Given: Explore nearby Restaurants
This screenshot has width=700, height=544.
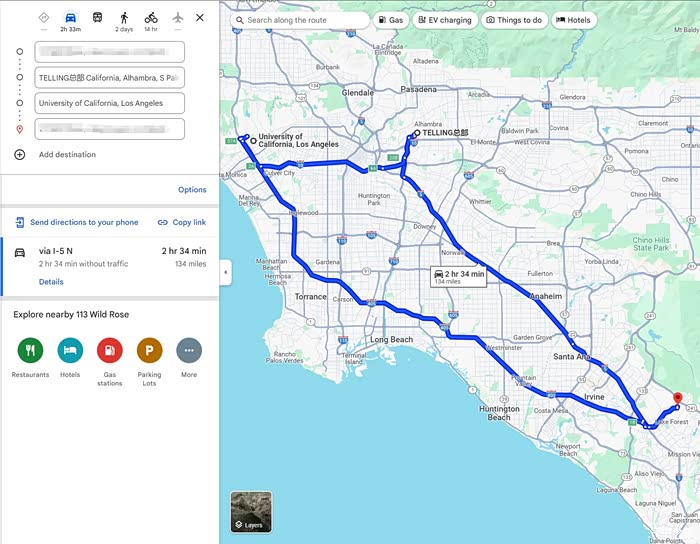Looking at the screenshot, I should (x=30, y=350).
